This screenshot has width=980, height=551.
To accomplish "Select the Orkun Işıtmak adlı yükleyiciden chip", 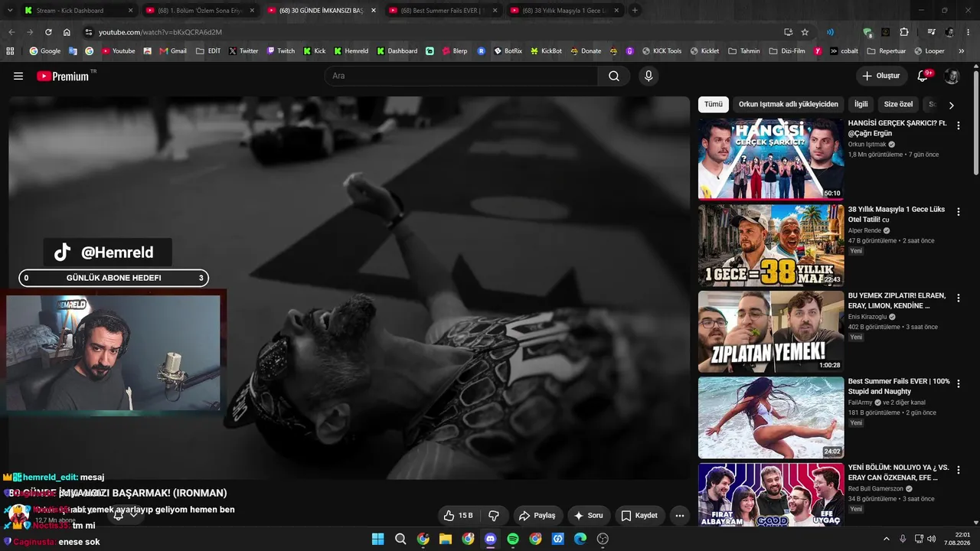I will tap(789, 104).
